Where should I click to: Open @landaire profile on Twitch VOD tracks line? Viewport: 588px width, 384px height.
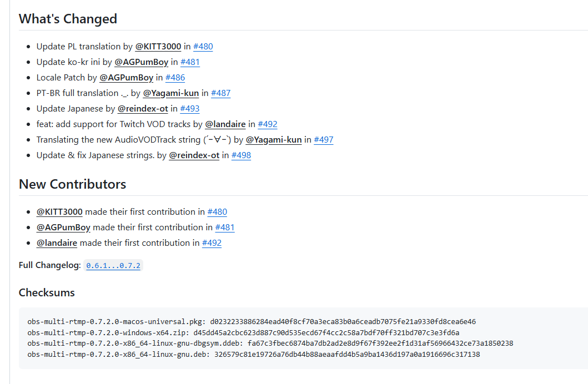pyautogui.click(x=225, y=124)
